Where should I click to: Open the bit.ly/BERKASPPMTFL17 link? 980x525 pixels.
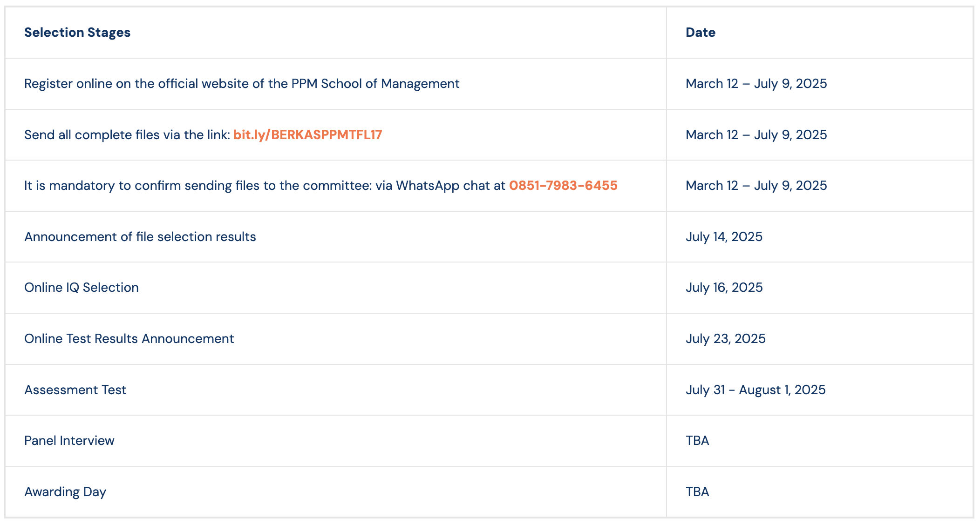click(307, 135)
